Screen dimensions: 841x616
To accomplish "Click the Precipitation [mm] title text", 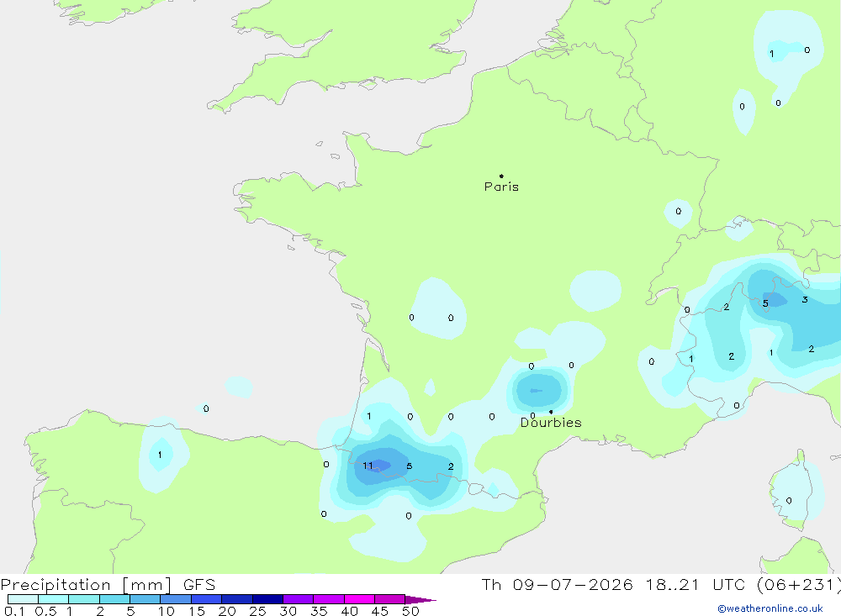I will coord(86,585).
